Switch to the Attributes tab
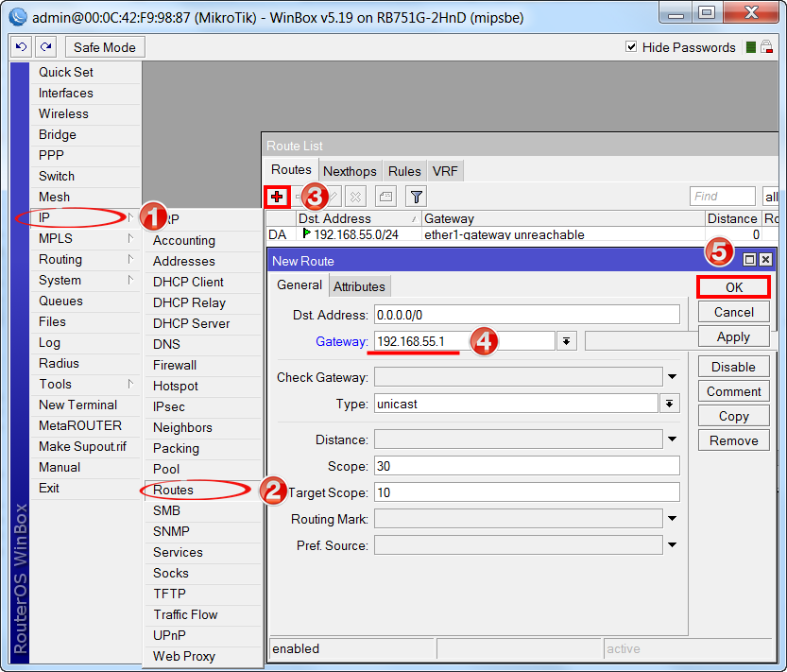This screenshot has width=787, height=672. [x=359, y=286]
